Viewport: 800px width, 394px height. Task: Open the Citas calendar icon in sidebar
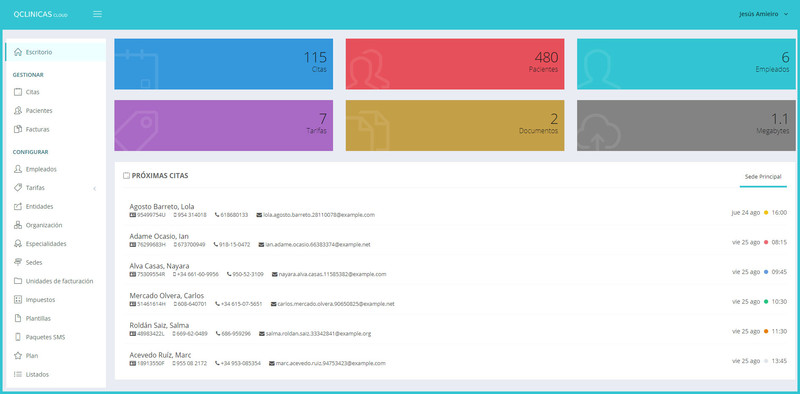18,92
